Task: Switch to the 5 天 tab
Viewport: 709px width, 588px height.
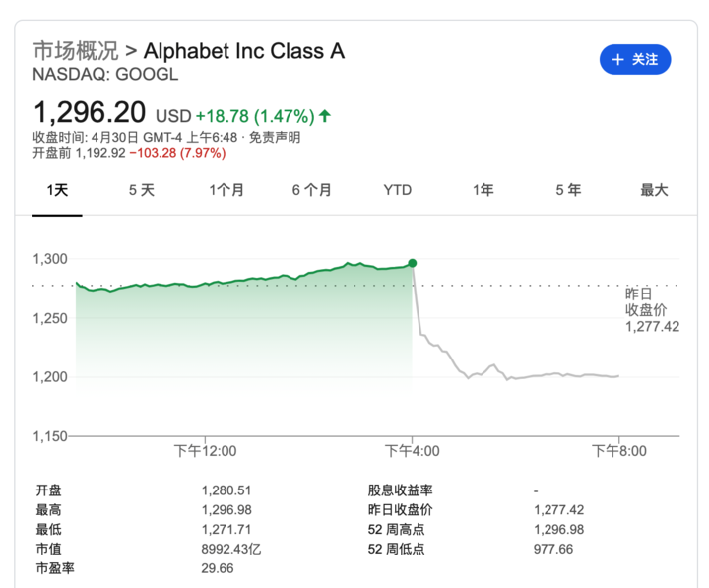Action: click(142, 190)
